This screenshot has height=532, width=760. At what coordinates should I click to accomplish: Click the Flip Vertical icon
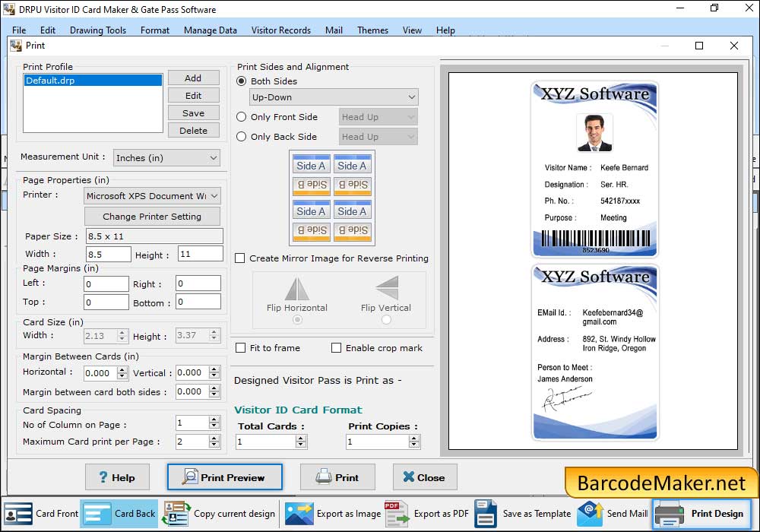(387, 288)
